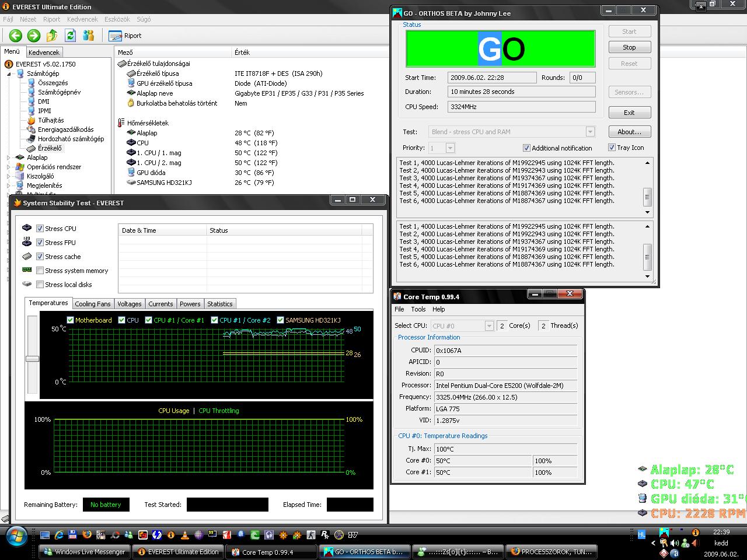Open the ORTHOS Test type dropdown

[x=590, y=132]
